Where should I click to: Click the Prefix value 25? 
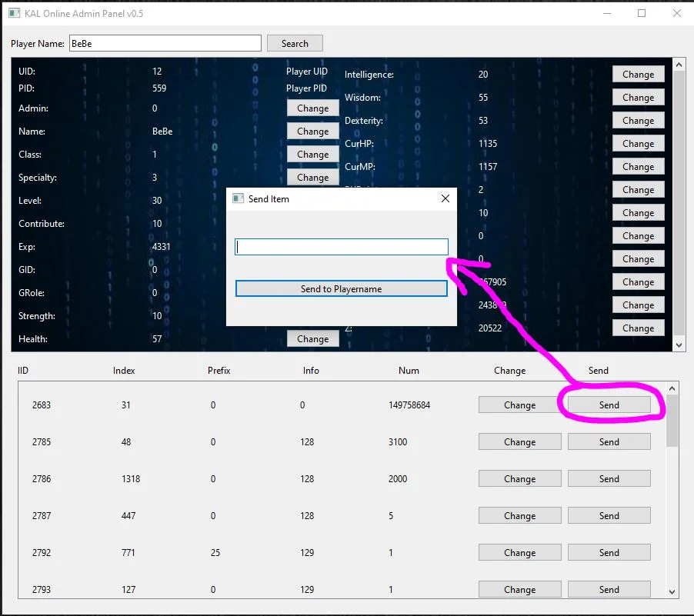click(x=215, y=552)
